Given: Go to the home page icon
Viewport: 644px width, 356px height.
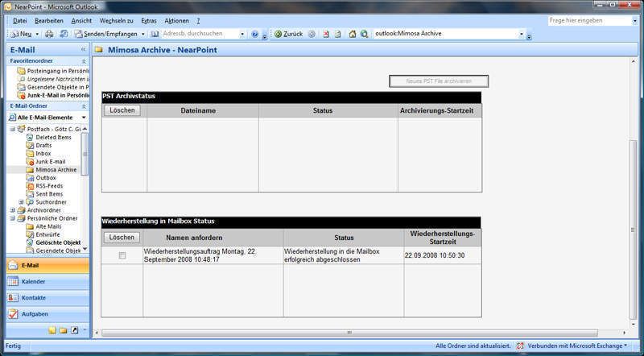Looking at the screenshot, I should (353, 34).
